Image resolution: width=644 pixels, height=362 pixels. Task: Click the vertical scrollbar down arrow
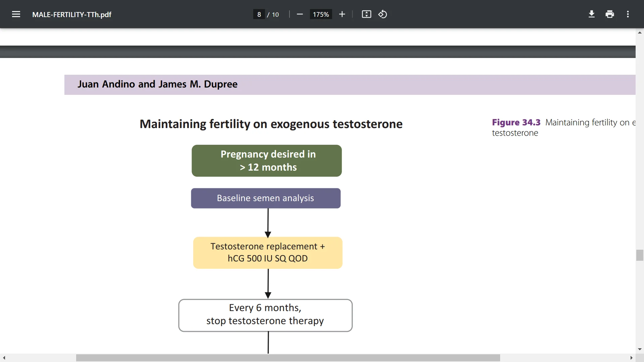pyautogui.click(x=640, y=349)
